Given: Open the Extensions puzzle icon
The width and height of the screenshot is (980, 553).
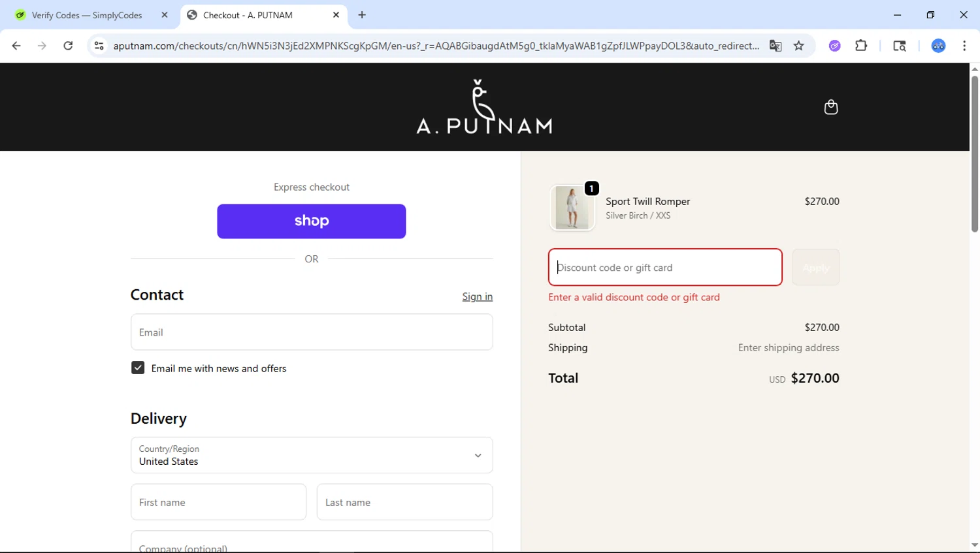Looking at the screenshot, I should click(x=861, y=46).
